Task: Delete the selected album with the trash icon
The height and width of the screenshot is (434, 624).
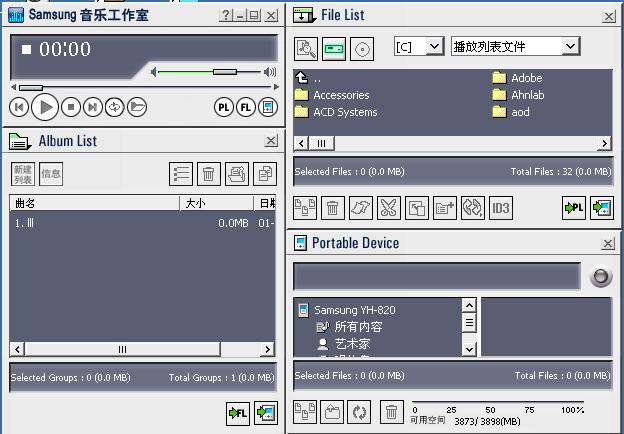Action: click(209, 174)
